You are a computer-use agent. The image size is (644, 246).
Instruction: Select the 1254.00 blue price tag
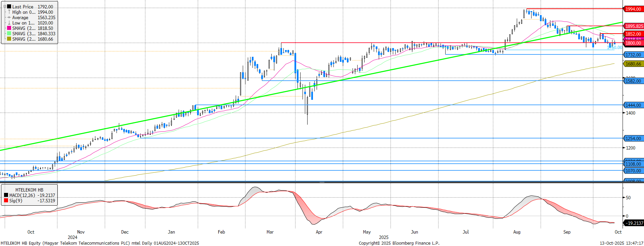pyautogui.click(x=633, y=138)
